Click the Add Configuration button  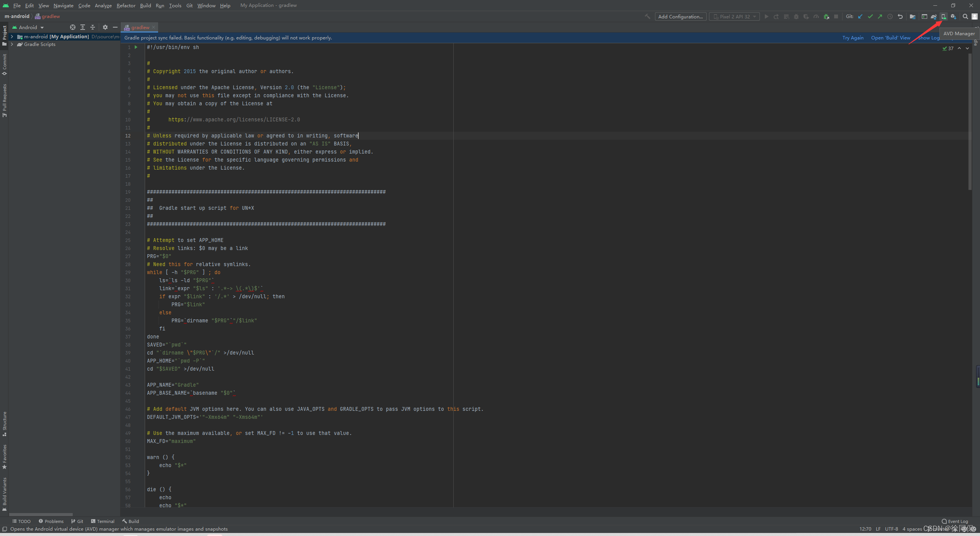pos(680,16)
